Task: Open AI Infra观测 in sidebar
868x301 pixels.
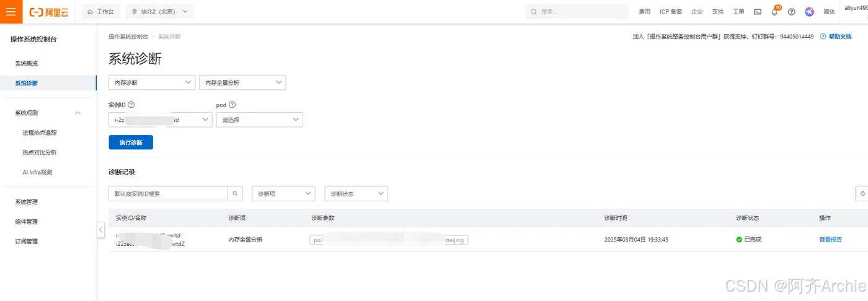Action: pos(37,172)
